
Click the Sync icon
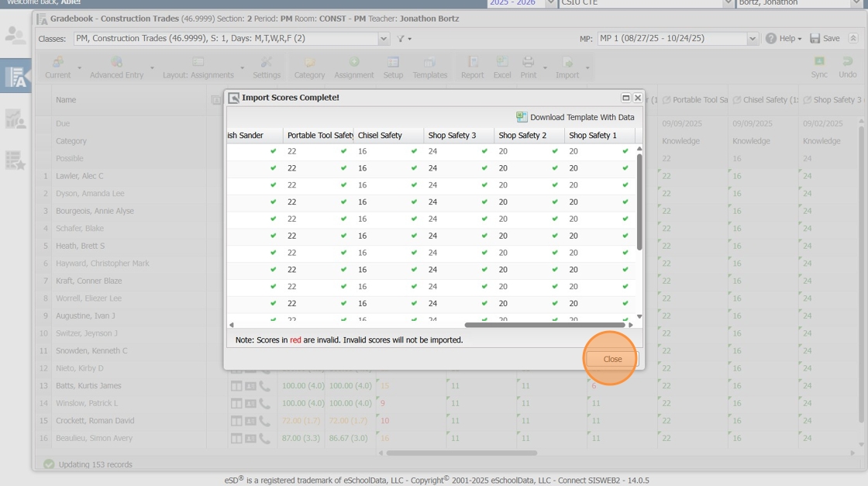(x=819, y=67)
